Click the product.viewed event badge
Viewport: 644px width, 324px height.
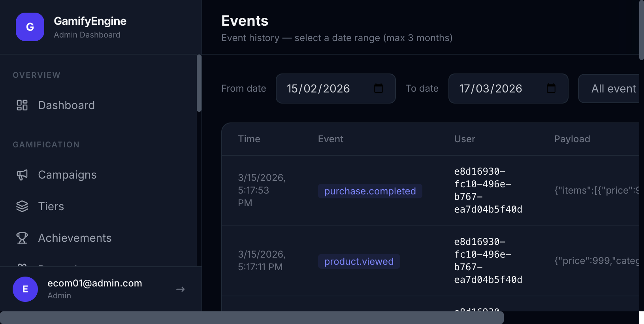click(x=359, y=262)
